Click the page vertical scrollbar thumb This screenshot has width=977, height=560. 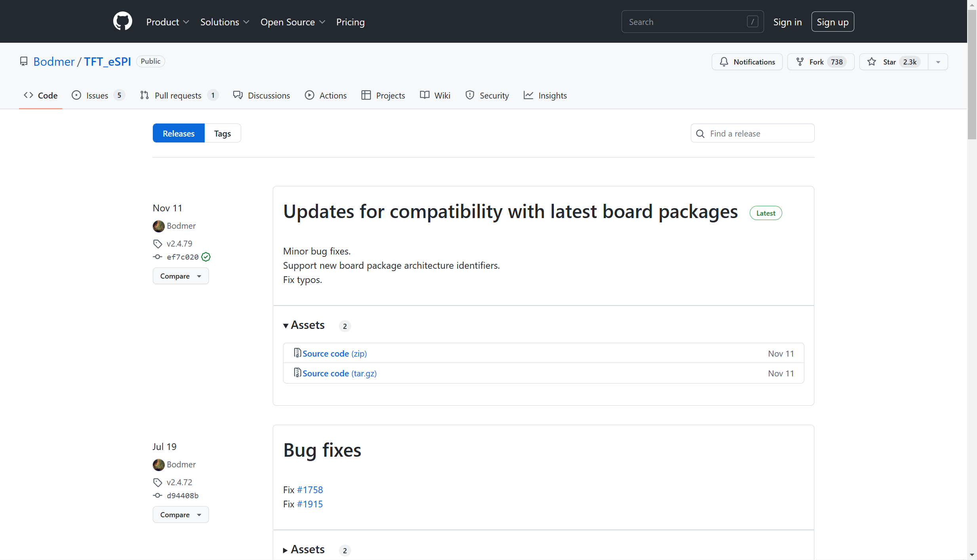tap(972, 75)
